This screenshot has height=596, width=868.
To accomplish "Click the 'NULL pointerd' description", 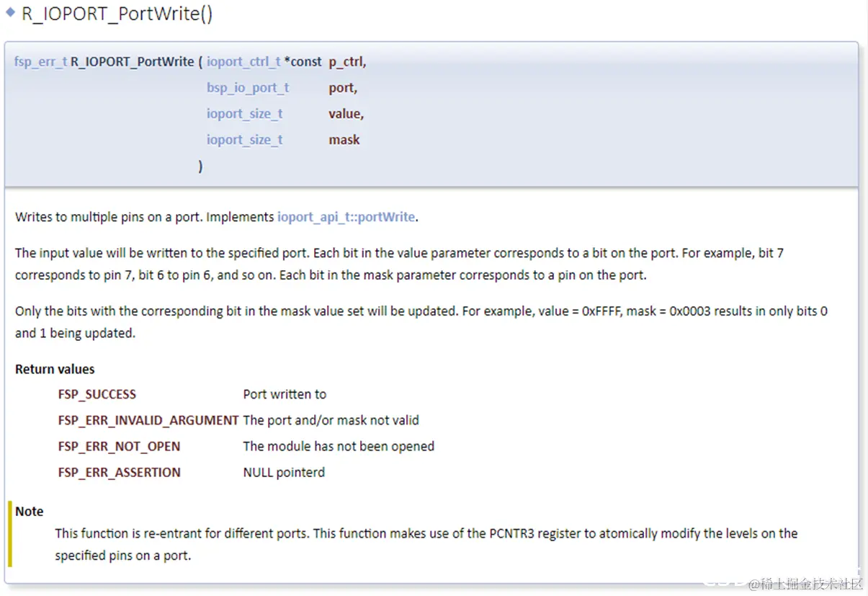I will pos(284,472).
